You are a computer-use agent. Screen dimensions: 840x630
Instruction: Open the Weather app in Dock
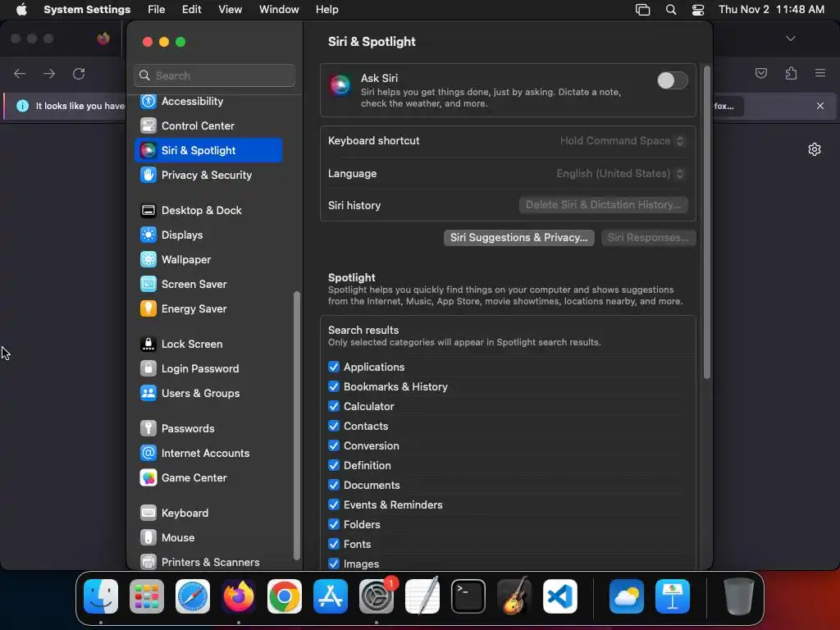click(626, 596)
